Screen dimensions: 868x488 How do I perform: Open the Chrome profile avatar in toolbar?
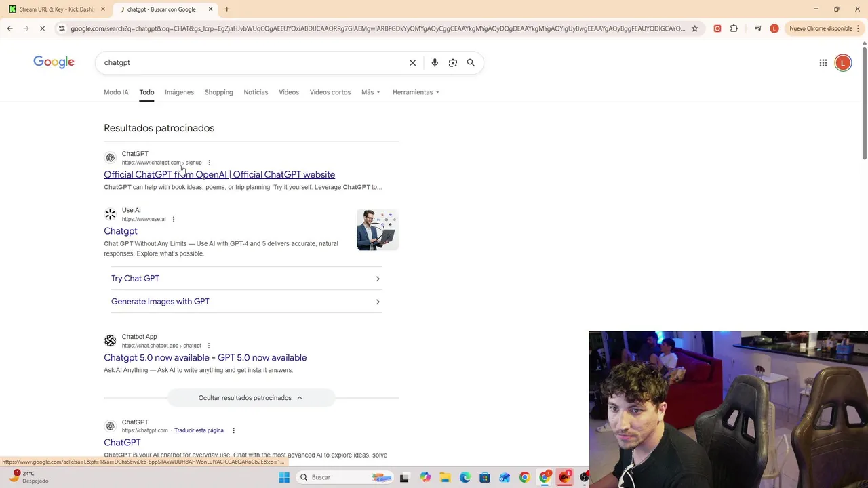[774, 28]
